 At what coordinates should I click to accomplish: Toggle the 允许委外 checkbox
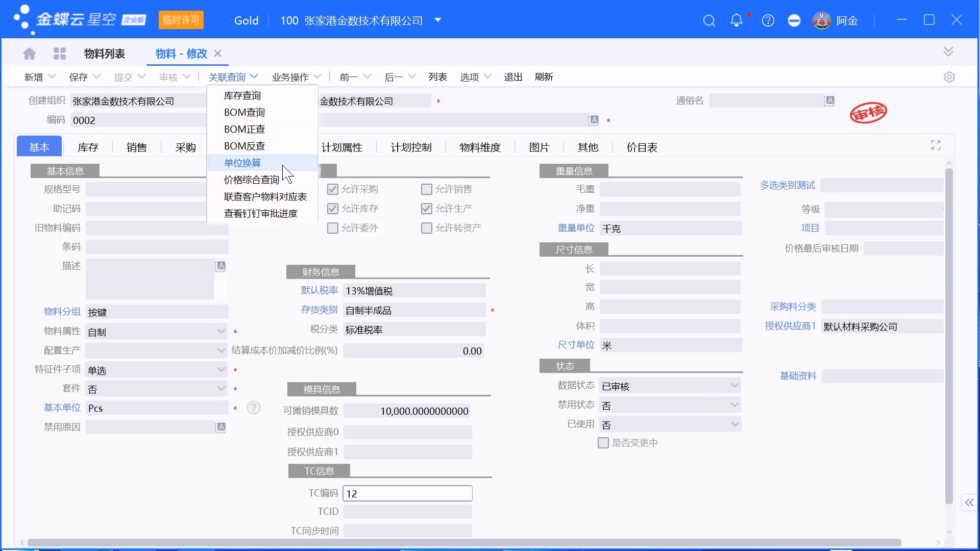click(x=333, y=228)
